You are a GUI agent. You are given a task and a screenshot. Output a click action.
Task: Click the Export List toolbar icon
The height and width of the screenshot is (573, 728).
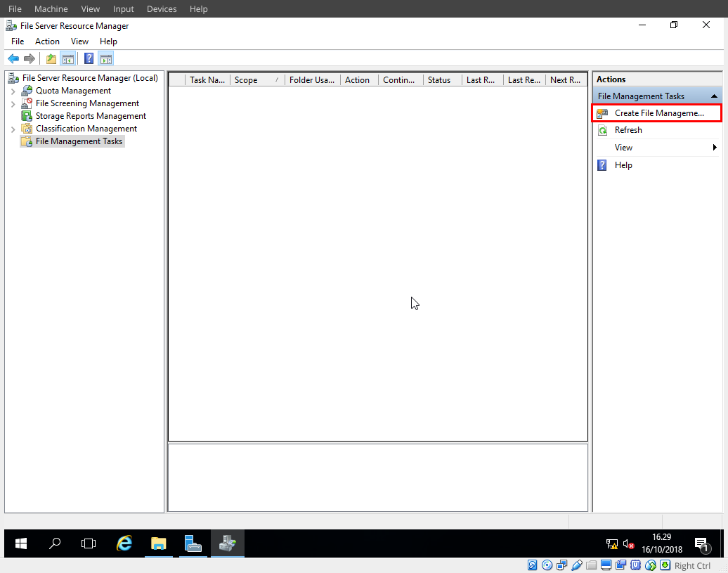tap(50, 58)
